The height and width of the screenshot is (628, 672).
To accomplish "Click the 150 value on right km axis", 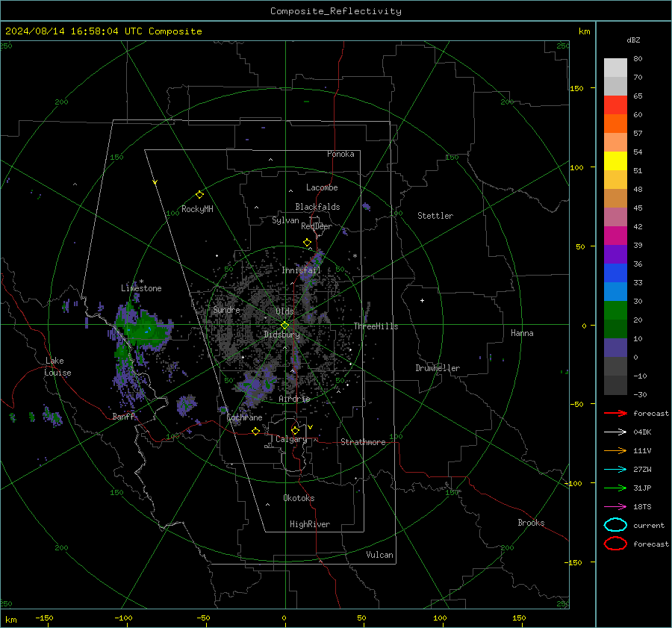I will [576, 88].
